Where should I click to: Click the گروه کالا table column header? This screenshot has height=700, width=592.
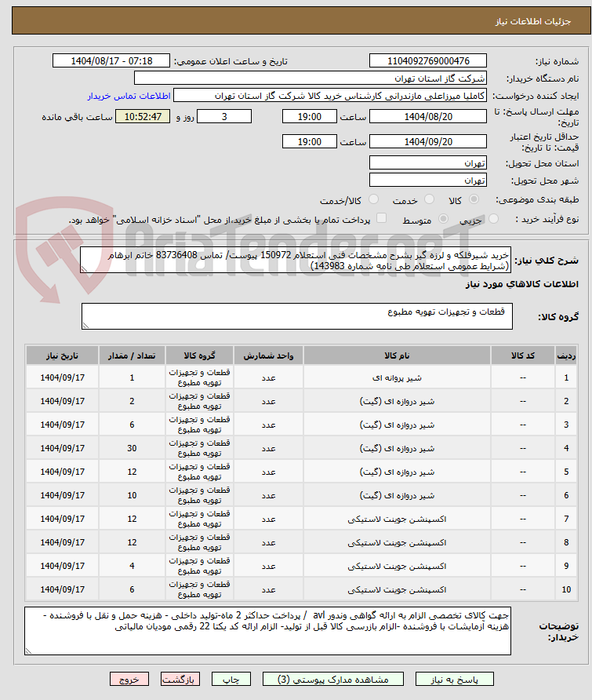pos(199,355)
